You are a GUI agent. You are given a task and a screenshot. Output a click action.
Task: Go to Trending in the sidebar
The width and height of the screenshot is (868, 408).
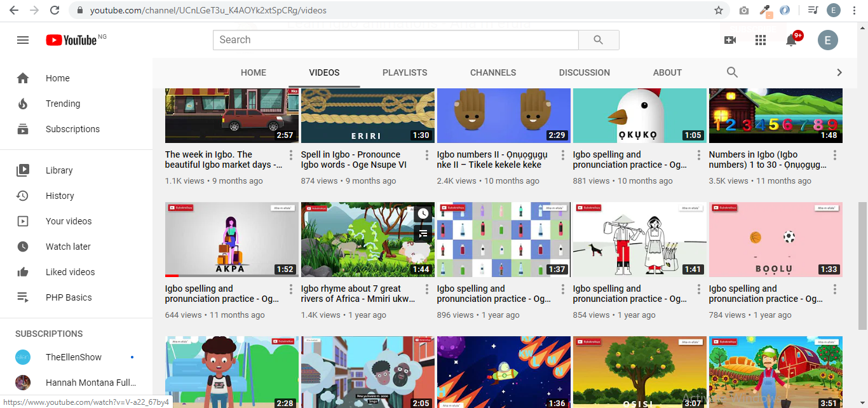pos(63,104)
